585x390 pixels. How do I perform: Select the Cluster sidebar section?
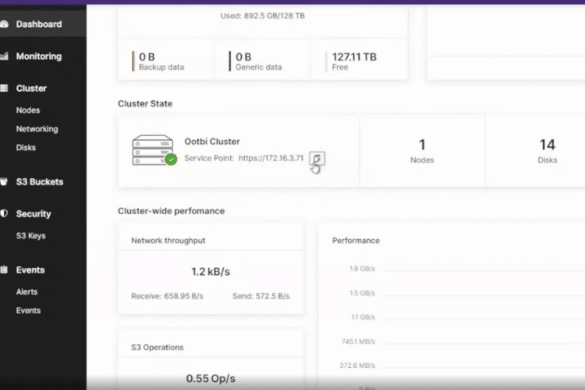point(31,88)
